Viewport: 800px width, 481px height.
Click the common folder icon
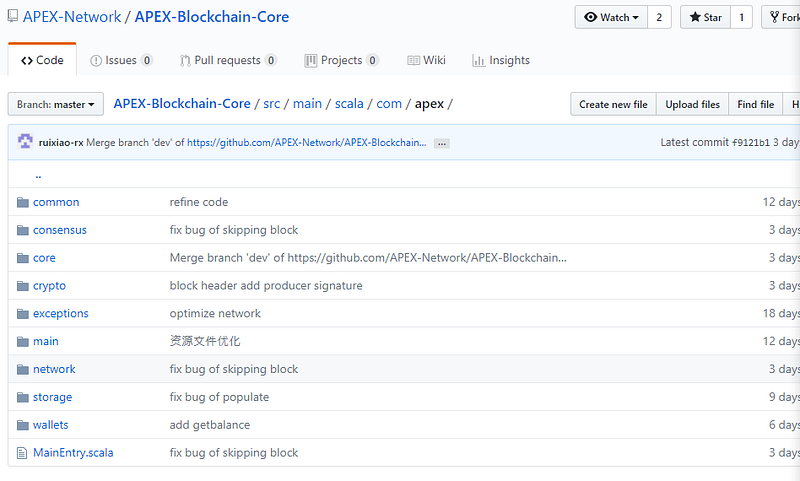click(x=22, y=202)
